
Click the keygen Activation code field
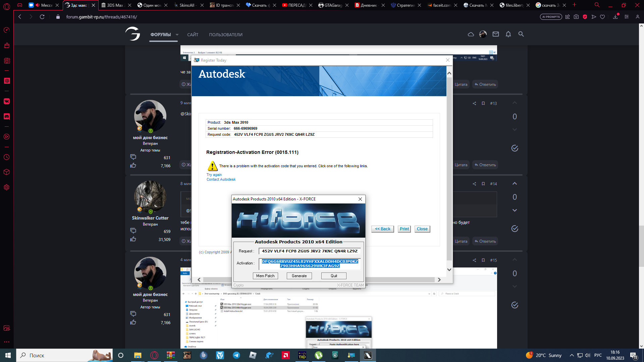coord(310,264)
